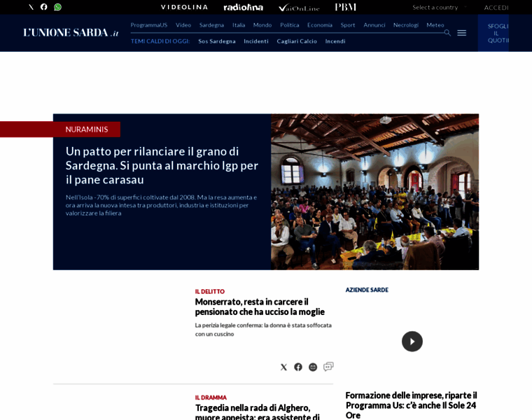
Task: Select the Cagliari Calcio hot topic
Action: 297,41
